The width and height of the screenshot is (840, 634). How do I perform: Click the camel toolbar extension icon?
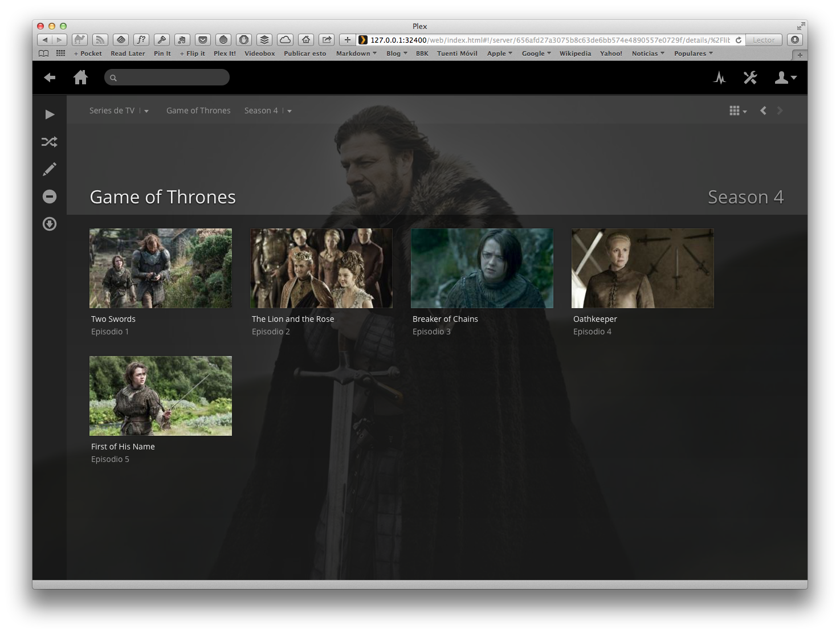coord(80,40)
